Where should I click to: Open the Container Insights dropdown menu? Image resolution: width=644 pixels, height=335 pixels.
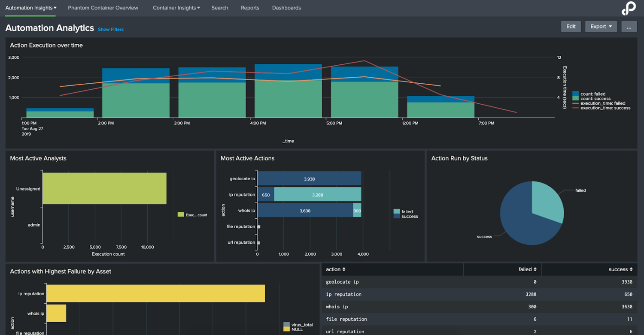point(176,8)
